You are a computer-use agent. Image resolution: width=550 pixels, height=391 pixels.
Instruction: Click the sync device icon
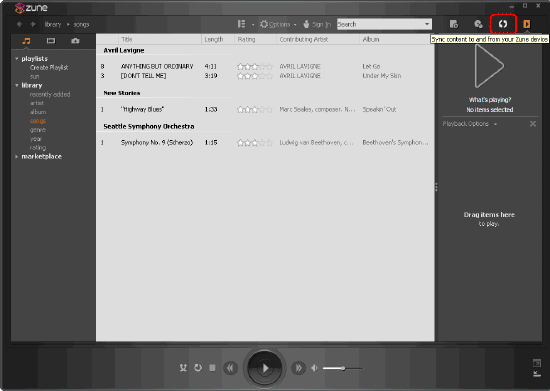click(503, 24)
